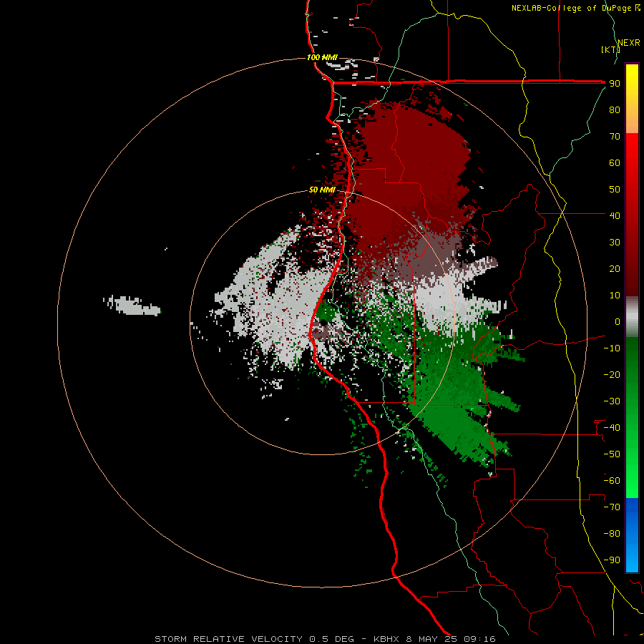Select the -30 scale value

612,401
